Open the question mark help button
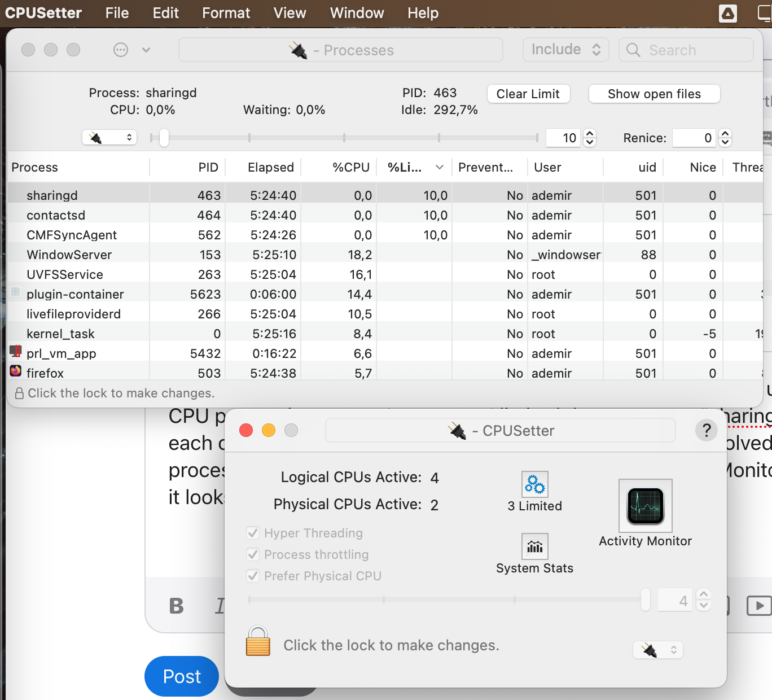Image resolution: width=772 pixels, height=700 pixels. [707, 430]
